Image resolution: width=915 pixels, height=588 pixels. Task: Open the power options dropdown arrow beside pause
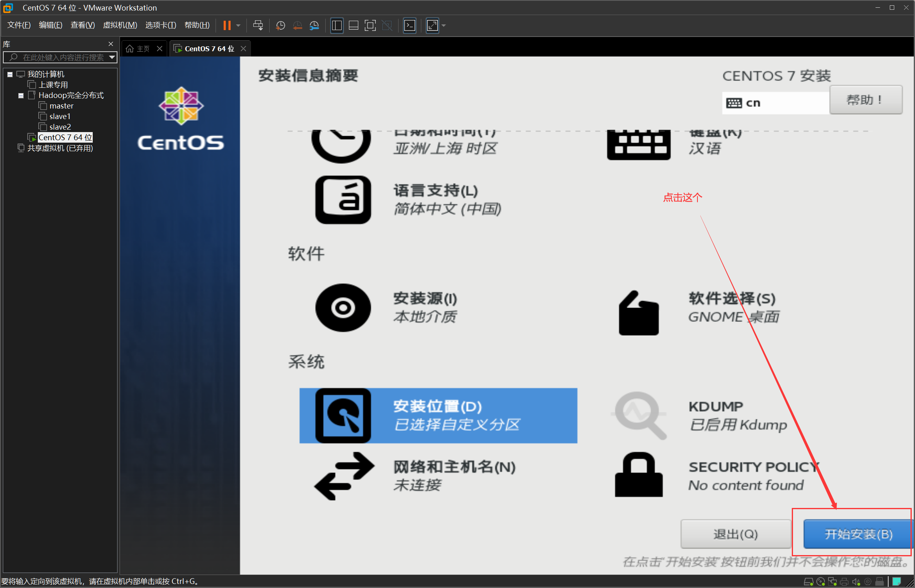(238, 26)
